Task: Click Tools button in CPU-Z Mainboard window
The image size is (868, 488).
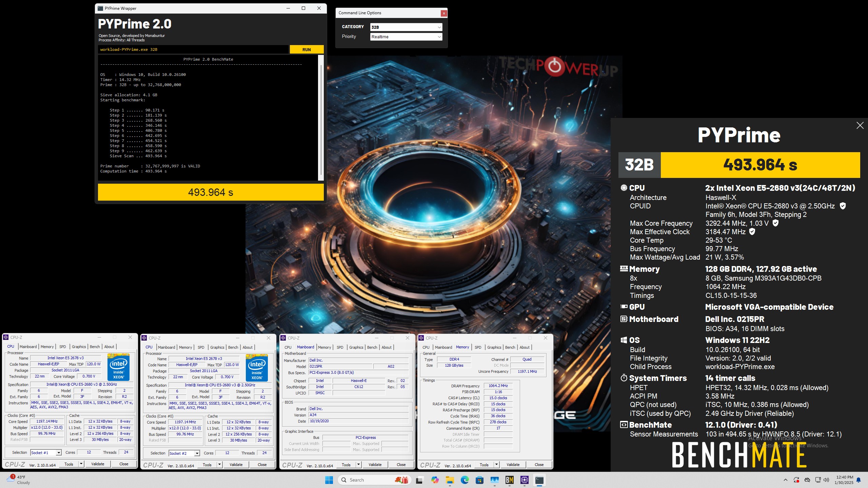Action: (346, 465)
